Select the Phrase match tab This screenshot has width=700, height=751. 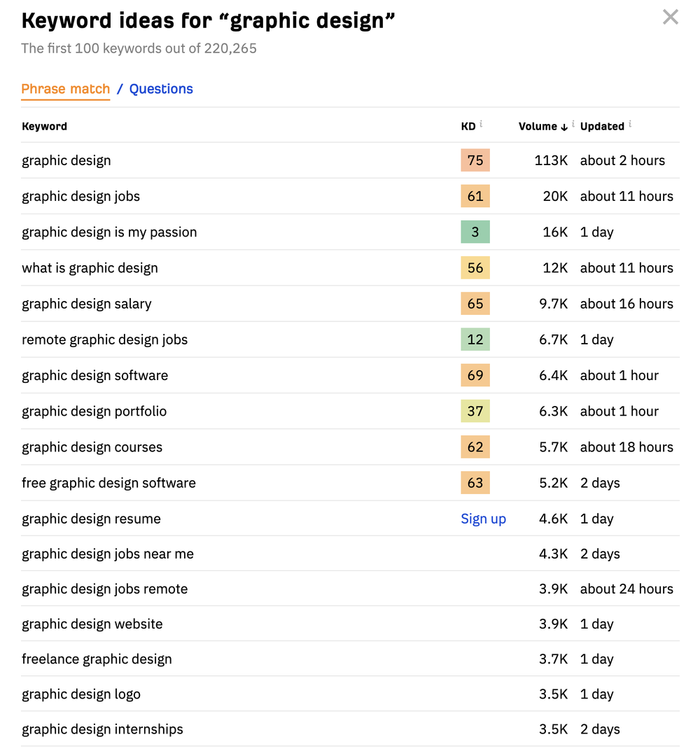tap(66, 89)
